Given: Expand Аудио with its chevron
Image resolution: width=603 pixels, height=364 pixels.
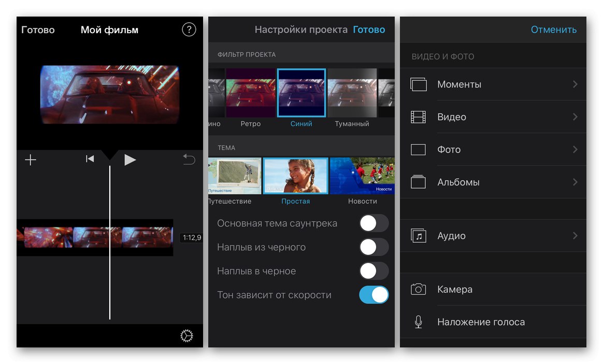Looking at the screenshot, I should 575,236.
